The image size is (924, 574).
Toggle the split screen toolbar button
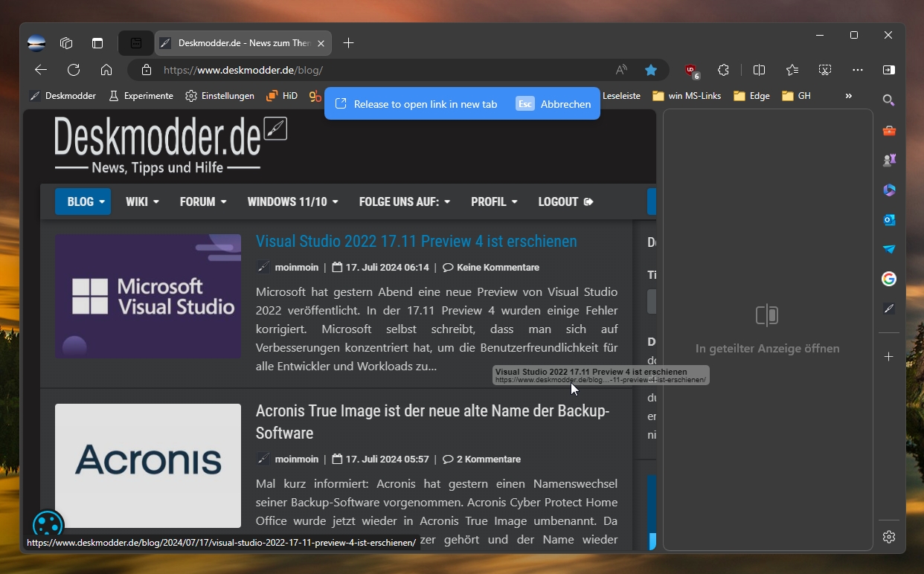(759, 70)
